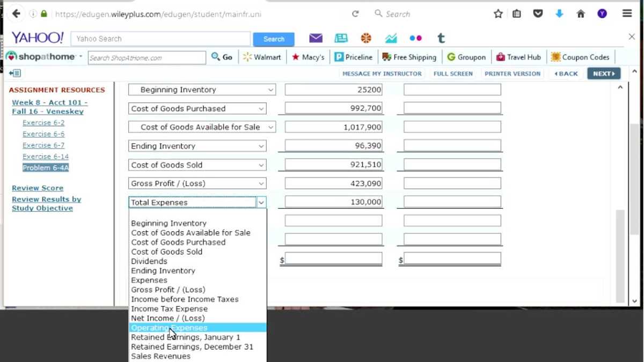Click the Total Expenses dropdown arrow
The height and width of the screenshot is (362, 644).
click(x=261, y=203)
